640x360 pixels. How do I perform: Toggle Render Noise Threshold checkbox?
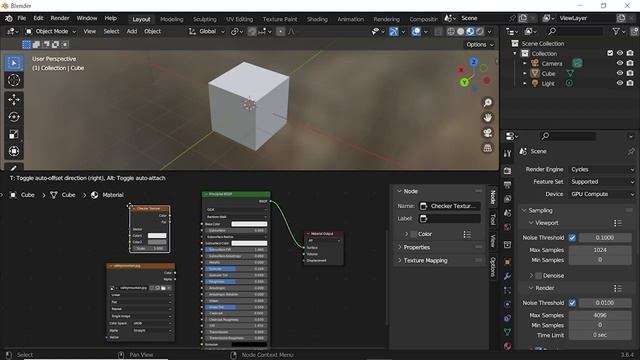pyautogui.click(x=572, y=303)
